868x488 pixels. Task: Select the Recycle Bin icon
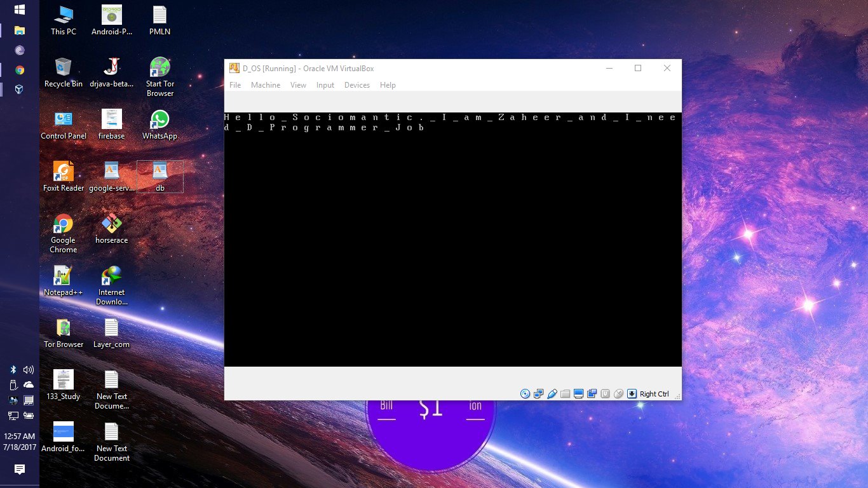(64, 72)
